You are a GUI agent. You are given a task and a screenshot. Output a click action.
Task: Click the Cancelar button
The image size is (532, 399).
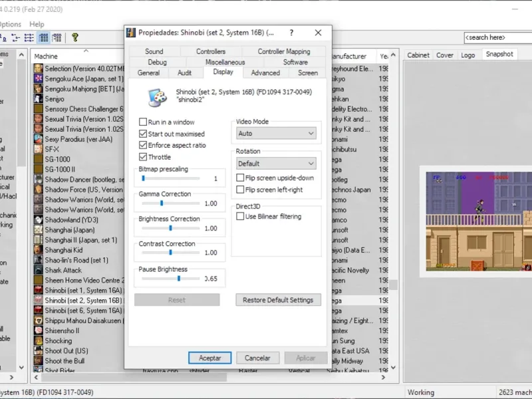257,358
